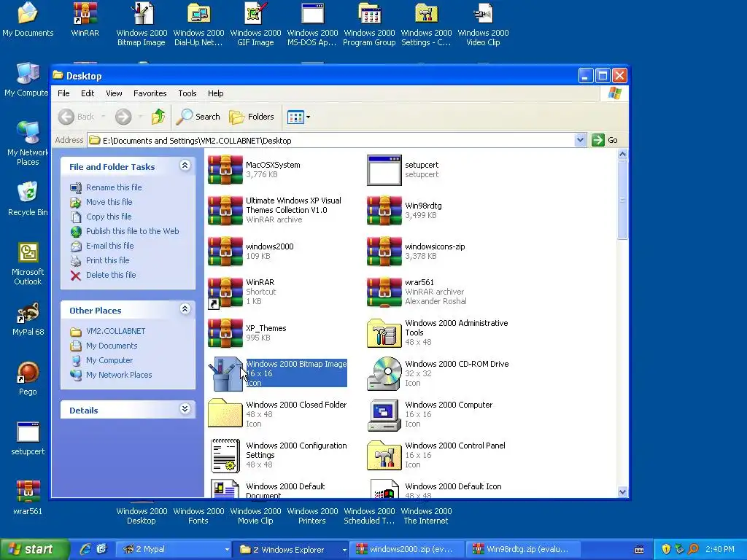Open the Favorites menu
The image size is (747, 560).
tap(150, 93)
